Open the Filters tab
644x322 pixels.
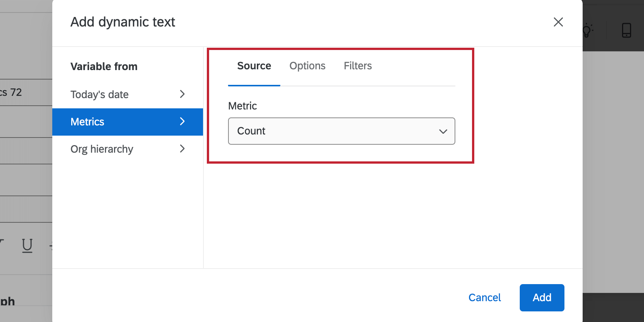[358, 66]
